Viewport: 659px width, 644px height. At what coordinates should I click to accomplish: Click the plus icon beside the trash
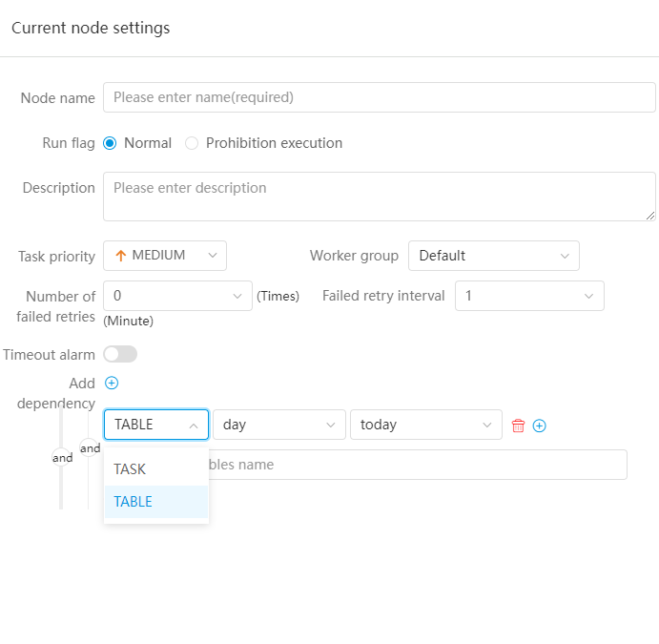tap(540, 426)
